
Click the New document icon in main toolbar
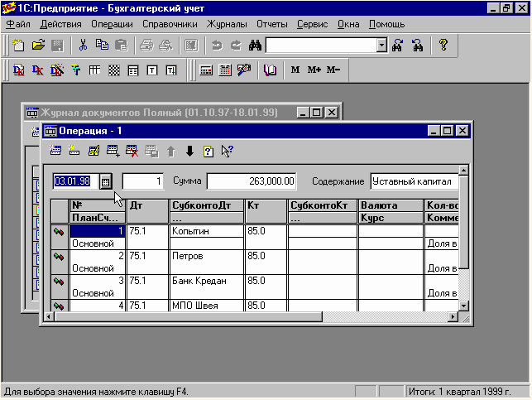pos(19,46)
